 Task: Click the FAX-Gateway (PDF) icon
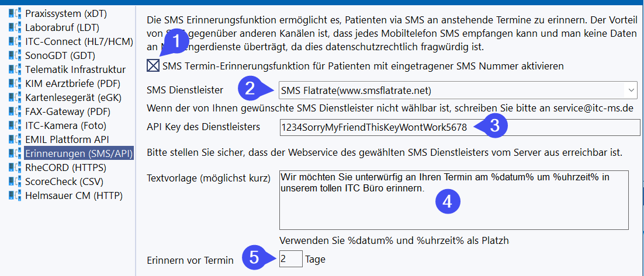tap(16, 111)
